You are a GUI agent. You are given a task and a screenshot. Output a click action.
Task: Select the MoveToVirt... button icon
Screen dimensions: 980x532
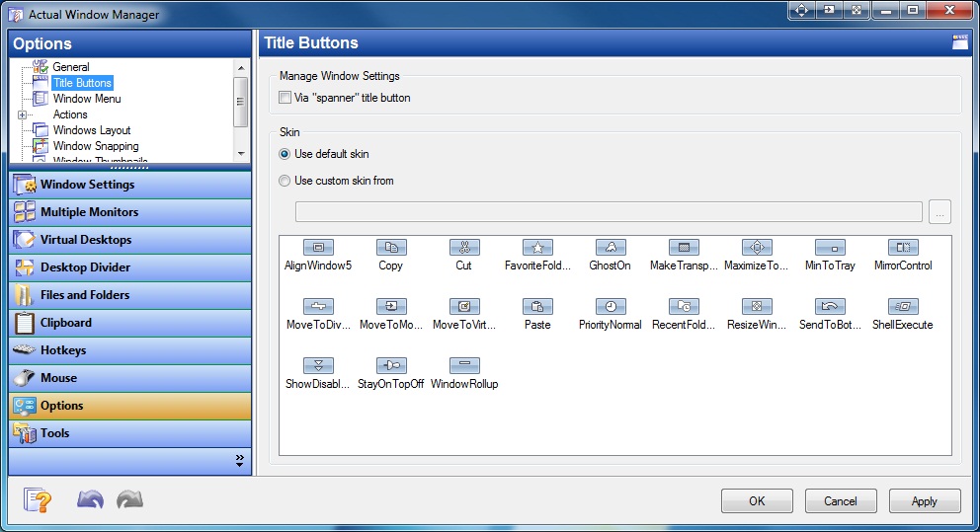coord(464,307)
